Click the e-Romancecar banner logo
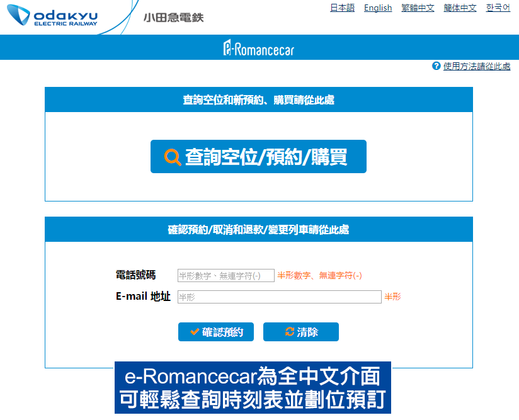 [258, 48]
